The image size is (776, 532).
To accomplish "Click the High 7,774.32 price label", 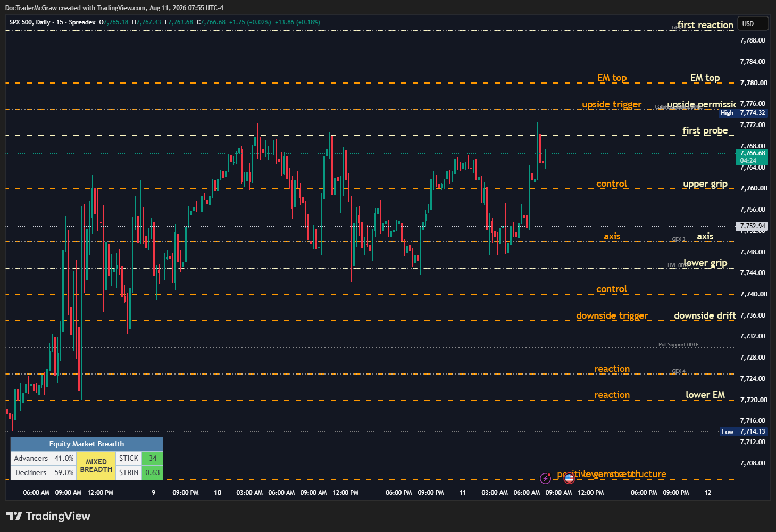I will pyautogui.click(x=743, y=113).
